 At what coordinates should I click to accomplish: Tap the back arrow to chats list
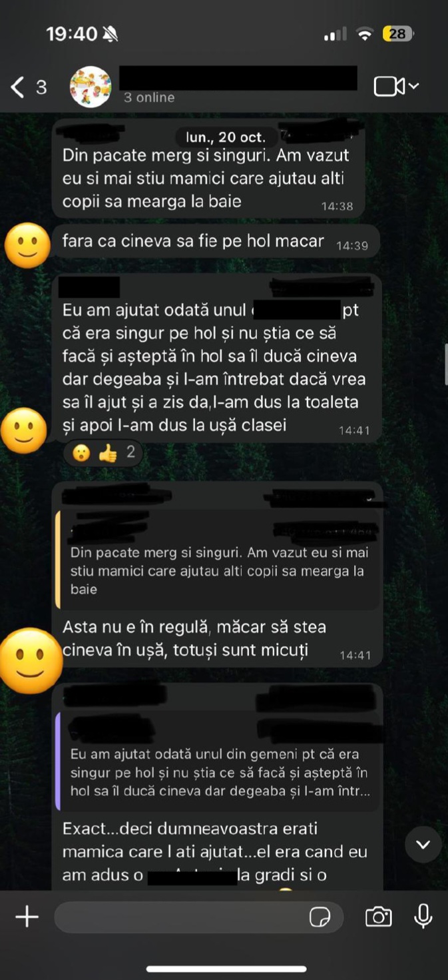(x=18, y=87)
